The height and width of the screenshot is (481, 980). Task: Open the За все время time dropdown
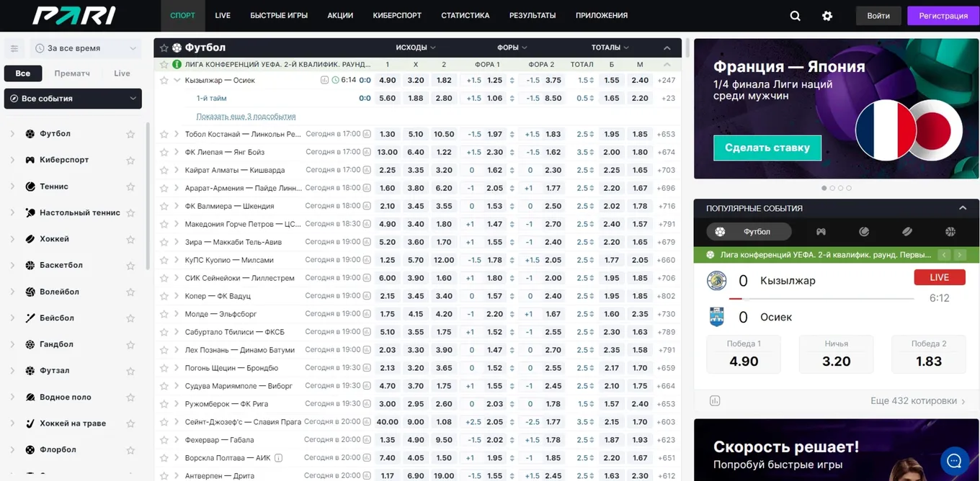click(x=86, y=48)
